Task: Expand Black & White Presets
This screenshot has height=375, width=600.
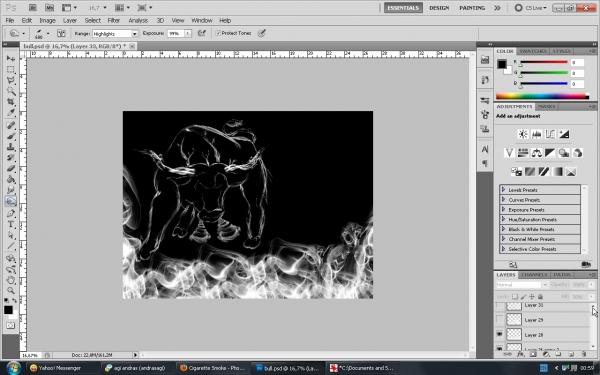Action: click(x=503, y=229)
